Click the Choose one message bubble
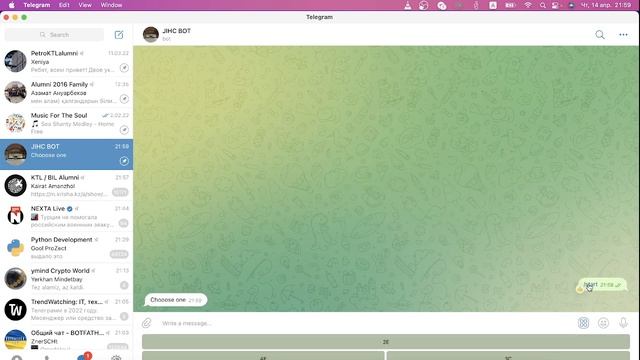 pos(176,300)
